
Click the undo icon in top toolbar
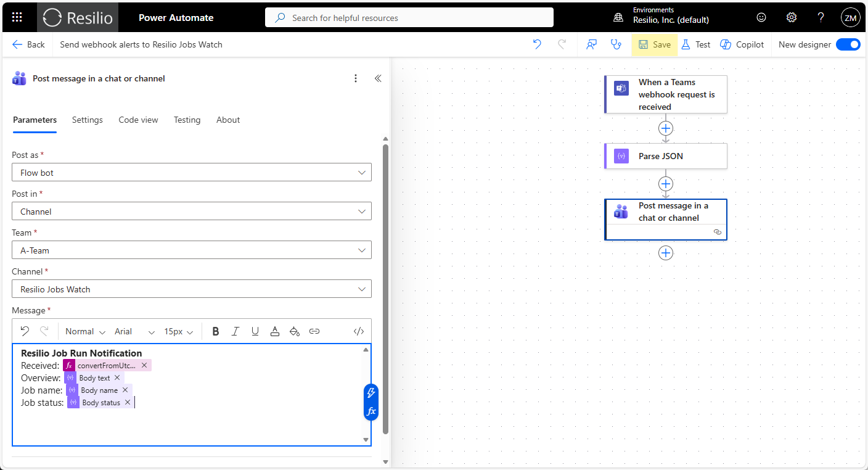point(537,44)
